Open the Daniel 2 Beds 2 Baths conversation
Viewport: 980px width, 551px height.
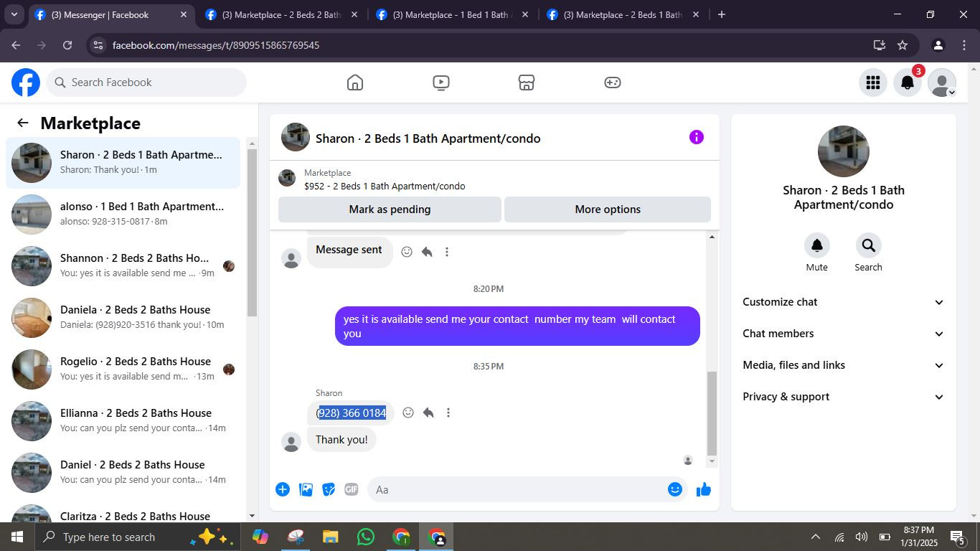(x=123, y=473)
